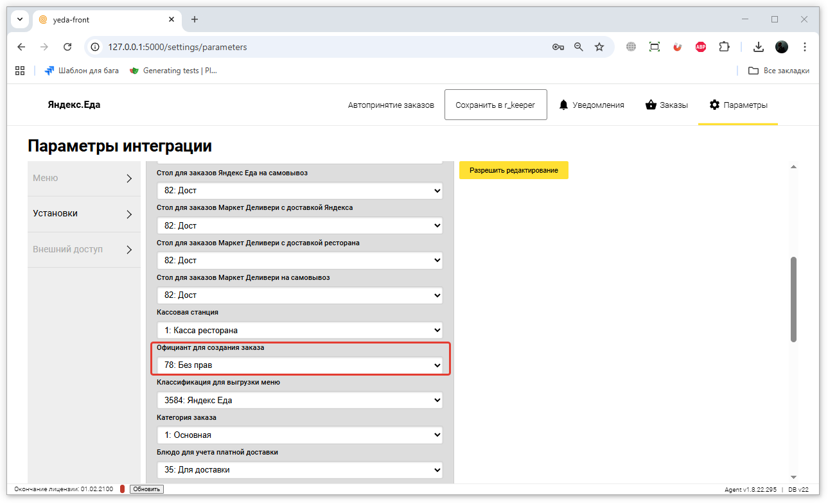Open the browser Extensions puzzle icon

pos(724,47)
